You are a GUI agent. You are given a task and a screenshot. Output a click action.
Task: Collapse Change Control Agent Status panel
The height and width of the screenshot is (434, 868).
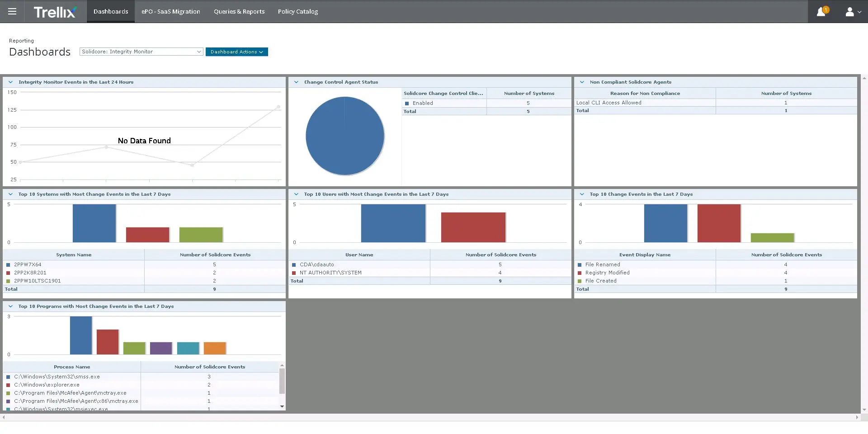pyautogui.click(x=296, y=82)
